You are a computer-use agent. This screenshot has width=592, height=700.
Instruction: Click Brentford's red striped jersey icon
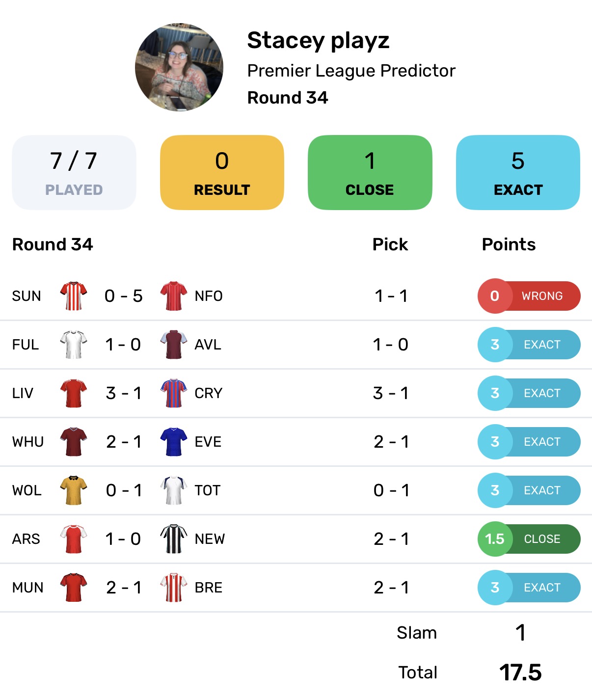[174, 588]
